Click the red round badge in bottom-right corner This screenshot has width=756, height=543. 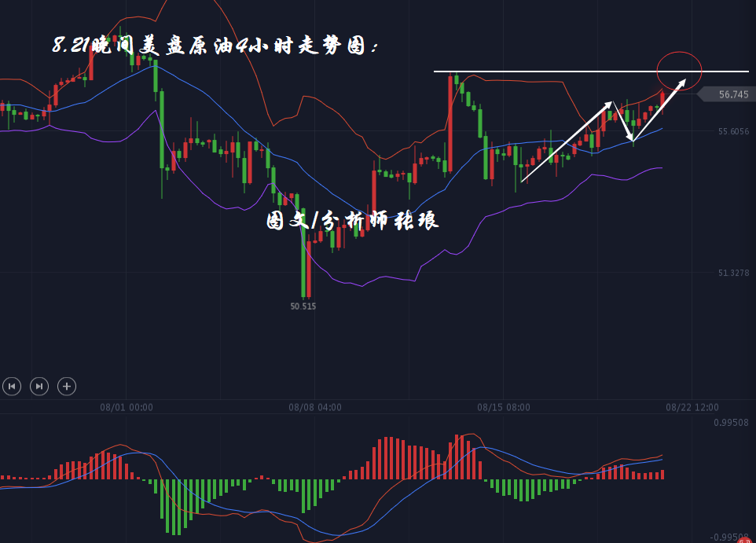click(743, 541)
